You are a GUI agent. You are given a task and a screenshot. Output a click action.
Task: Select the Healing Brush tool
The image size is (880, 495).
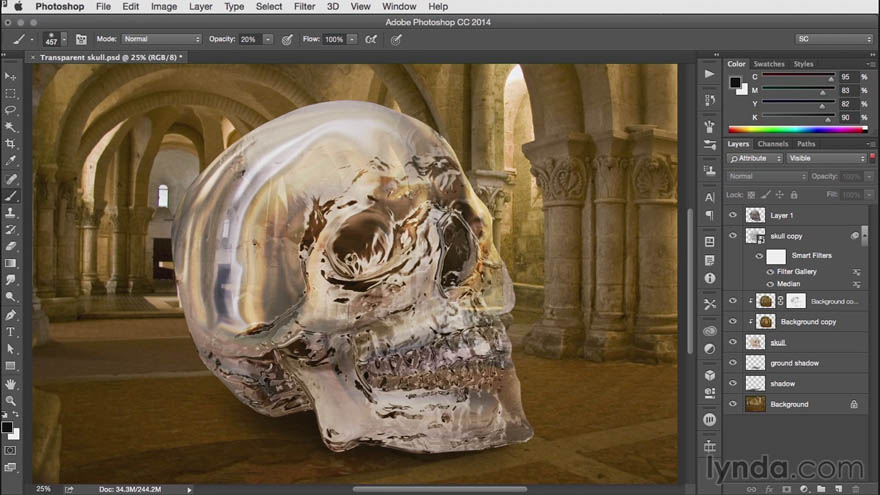10,179
